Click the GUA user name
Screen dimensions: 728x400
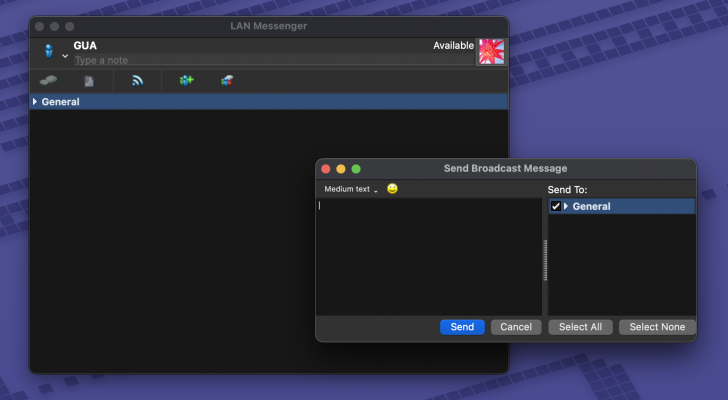point(85,45)
